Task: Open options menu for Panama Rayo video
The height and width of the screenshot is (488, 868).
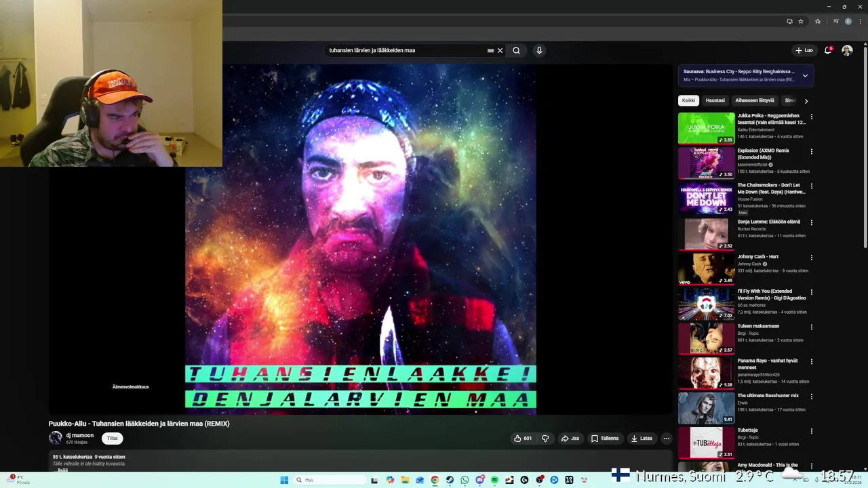Action: pos(812,362)
